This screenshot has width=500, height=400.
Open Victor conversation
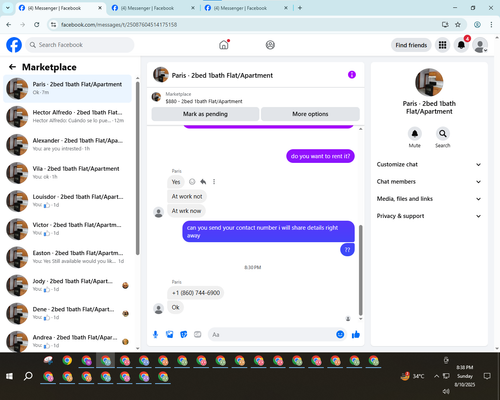click(67, 229)
